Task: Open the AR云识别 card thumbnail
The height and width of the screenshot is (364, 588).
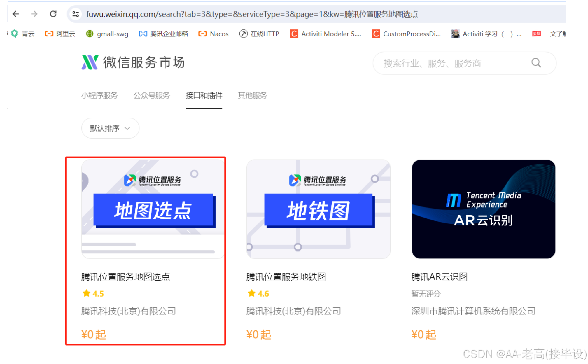Action: (x=484, y=209)
